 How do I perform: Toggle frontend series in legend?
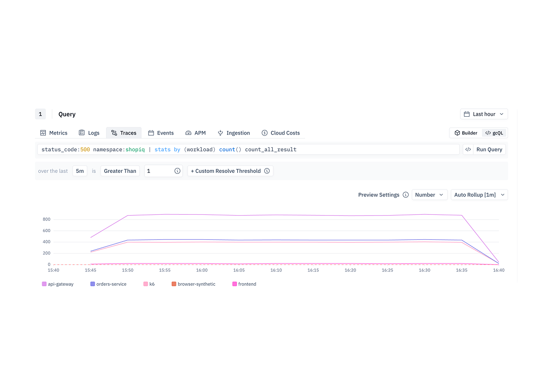coord(244,284)
